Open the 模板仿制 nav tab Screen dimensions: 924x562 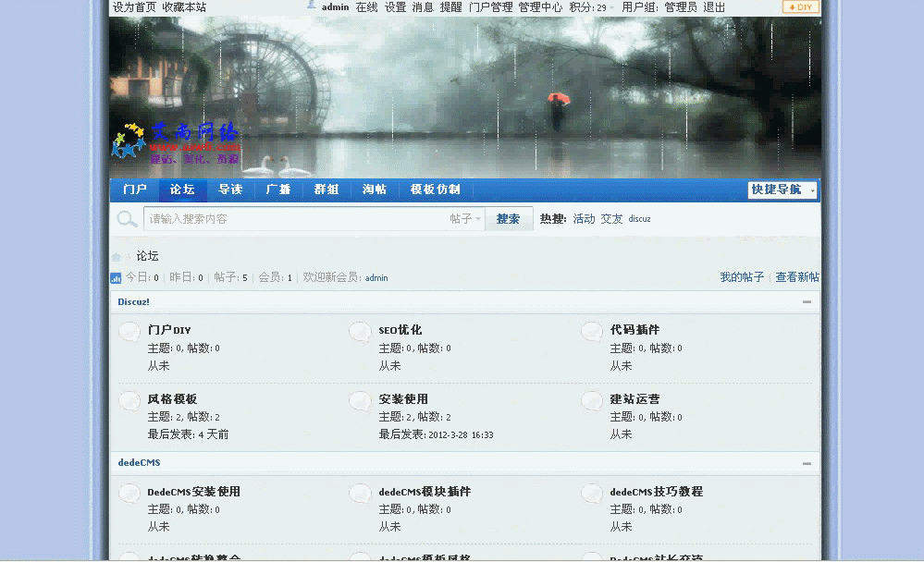click(435, 189)
